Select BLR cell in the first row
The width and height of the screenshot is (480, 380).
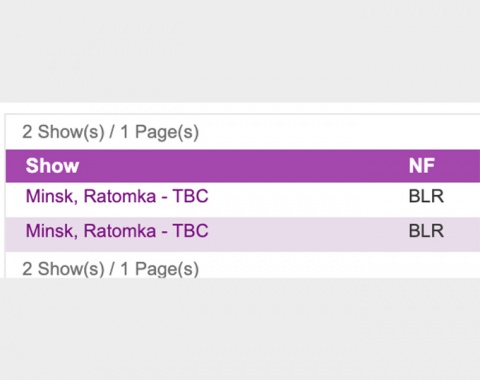point(426,196)
